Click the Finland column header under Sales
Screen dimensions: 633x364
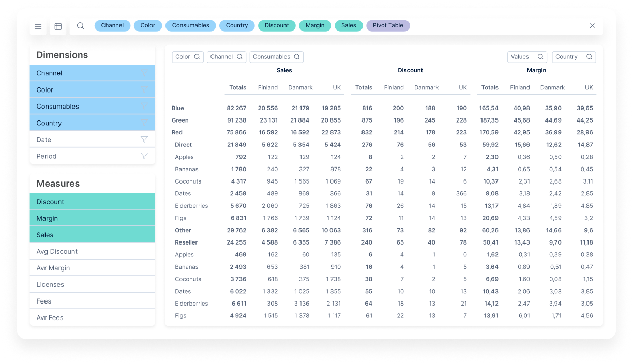click(268, 87)
